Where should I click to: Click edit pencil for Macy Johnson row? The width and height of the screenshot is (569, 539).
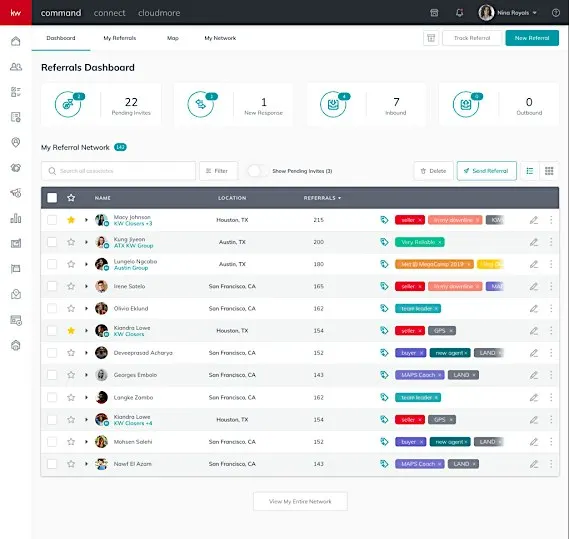tap(534, 220)
